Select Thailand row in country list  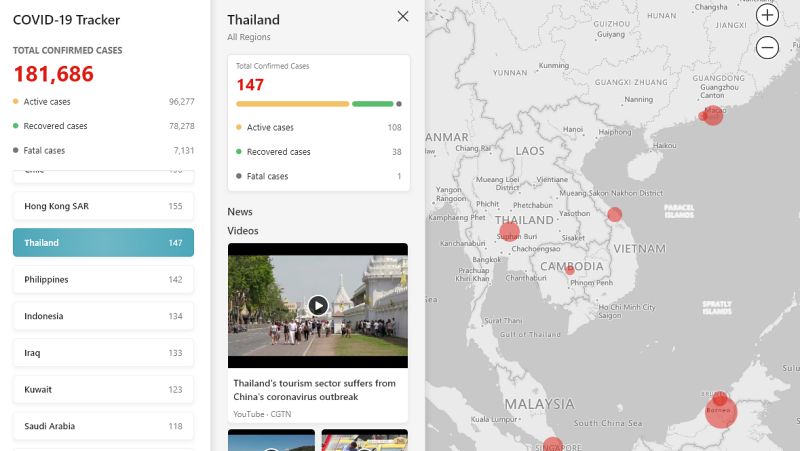click(x=104, y=242)
